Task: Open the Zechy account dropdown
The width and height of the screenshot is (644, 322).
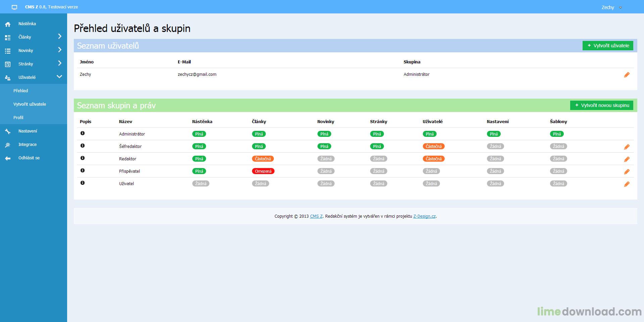Action: [x=611, y=7]
